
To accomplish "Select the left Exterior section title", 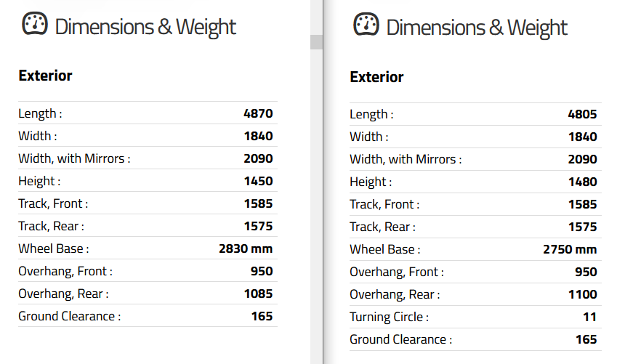I will (x=45, y=76).
